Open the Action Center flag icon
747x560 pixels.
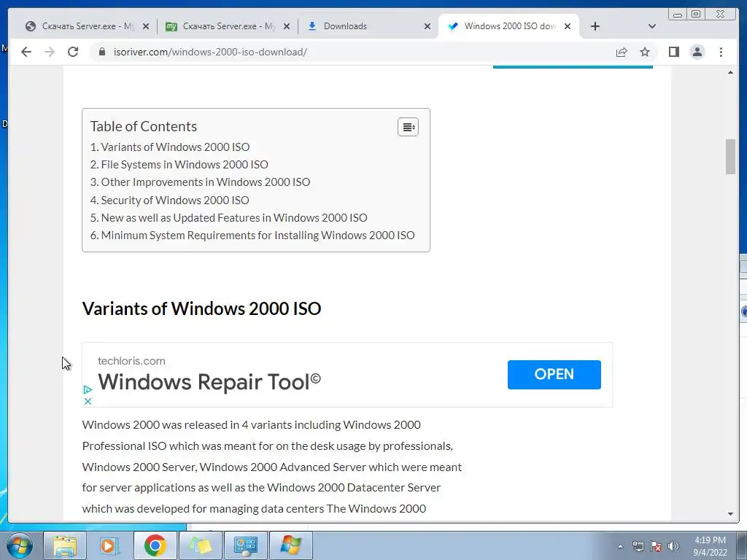tap(656, 546)
